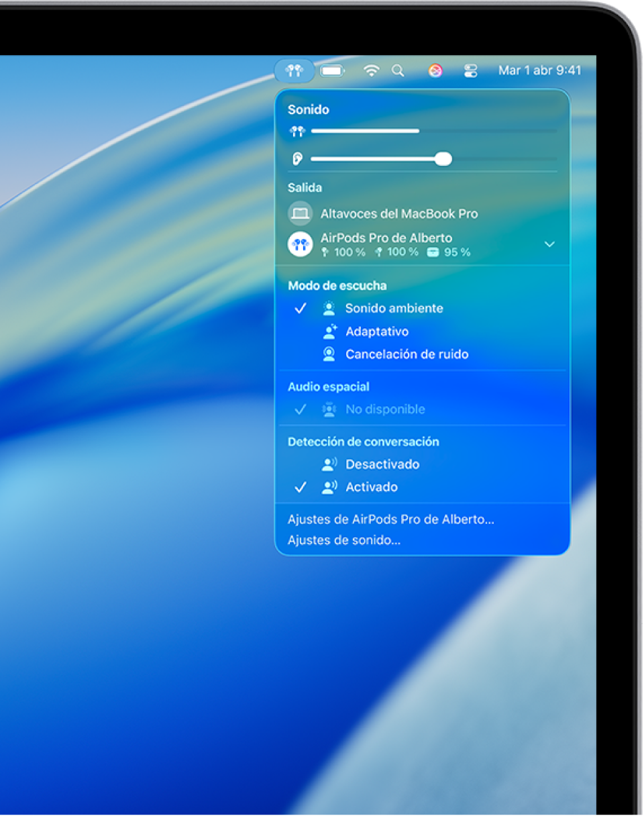
Task: Open Ajustes de sonido
Action: coord(344,540)
